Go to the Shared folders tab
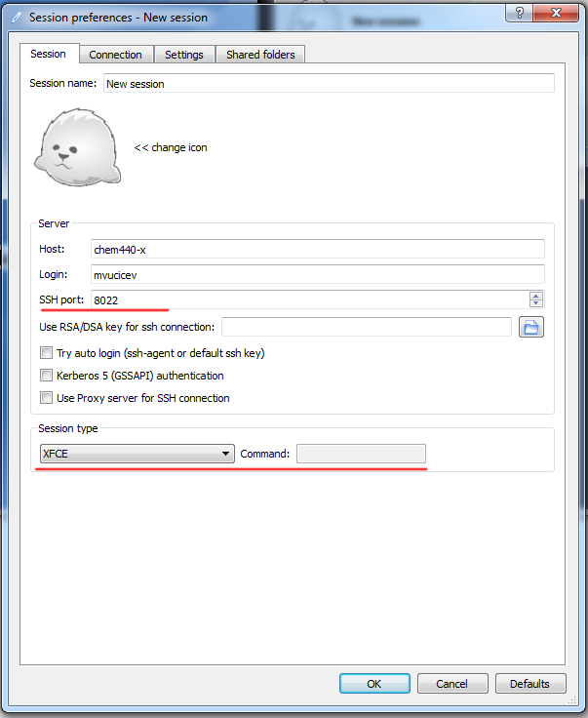Viewport: 588px width, 718px height. pyautogui.click(x=260, y=55)
